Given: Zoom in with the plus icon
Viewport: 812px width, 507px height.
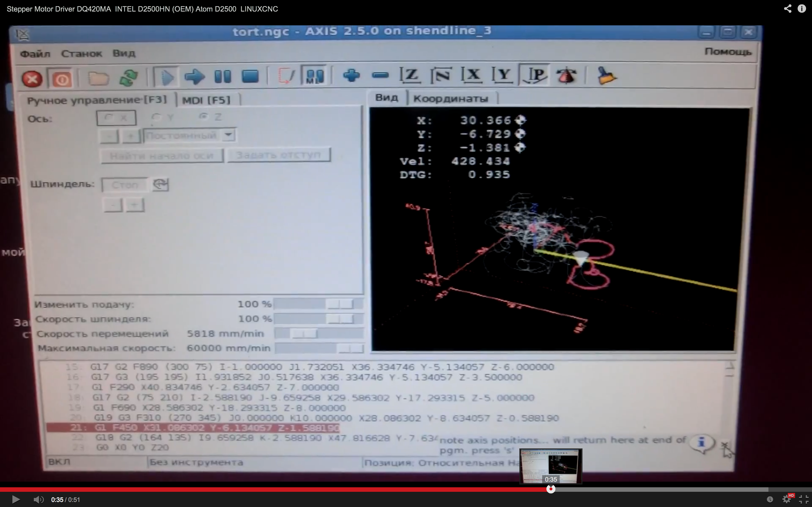Looking at the screenshot, I should point(351,75).
